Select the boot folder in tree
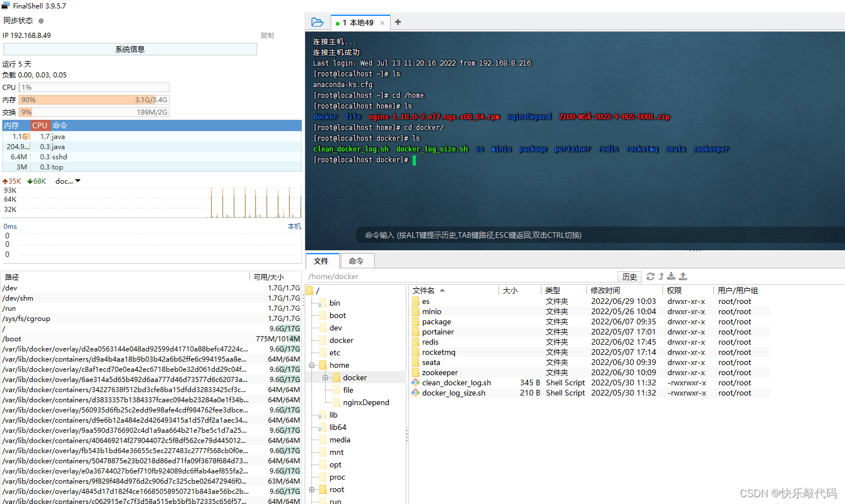The width and height of the screenshot is (845, 504). [x=337, y=315]
